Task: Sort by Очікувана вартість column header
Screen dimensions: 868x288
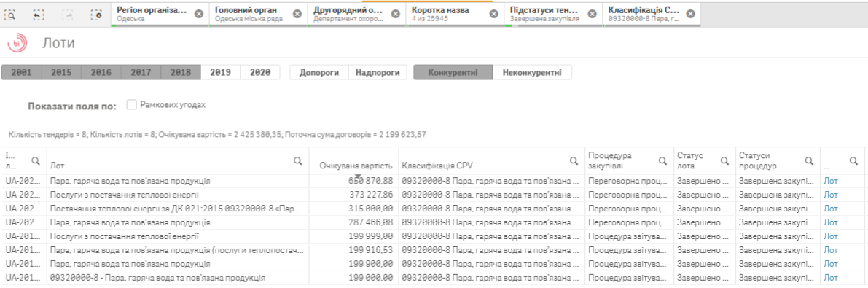Action: 356,165
